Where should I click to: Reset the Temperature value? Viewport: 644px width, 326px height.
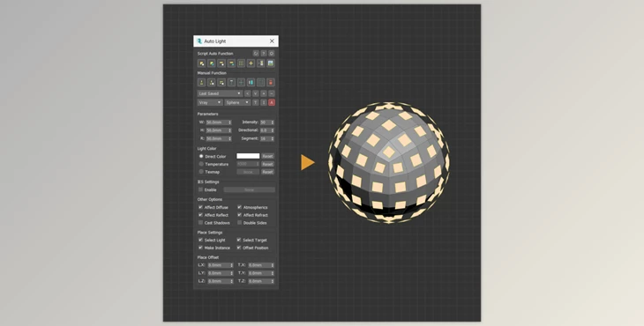tap(267, 164)
